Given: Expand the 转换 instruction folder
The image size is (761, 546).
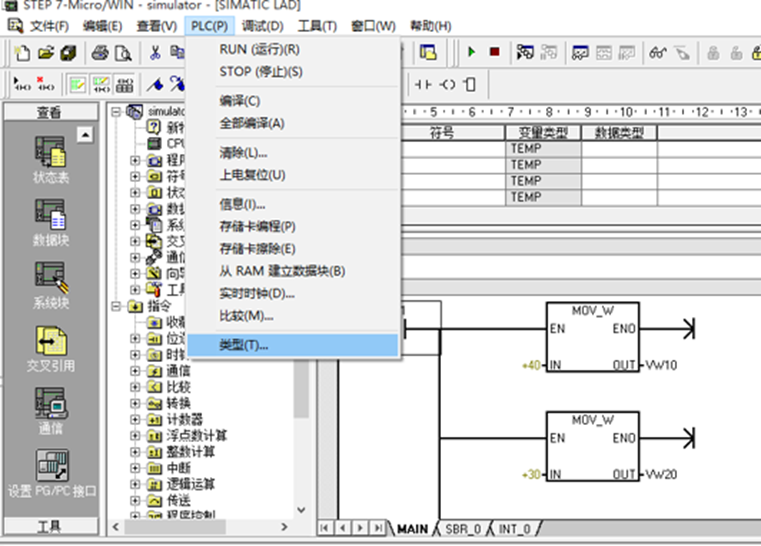Looking at the screenshot, I should pyautogui.click(x=135, y=403).
